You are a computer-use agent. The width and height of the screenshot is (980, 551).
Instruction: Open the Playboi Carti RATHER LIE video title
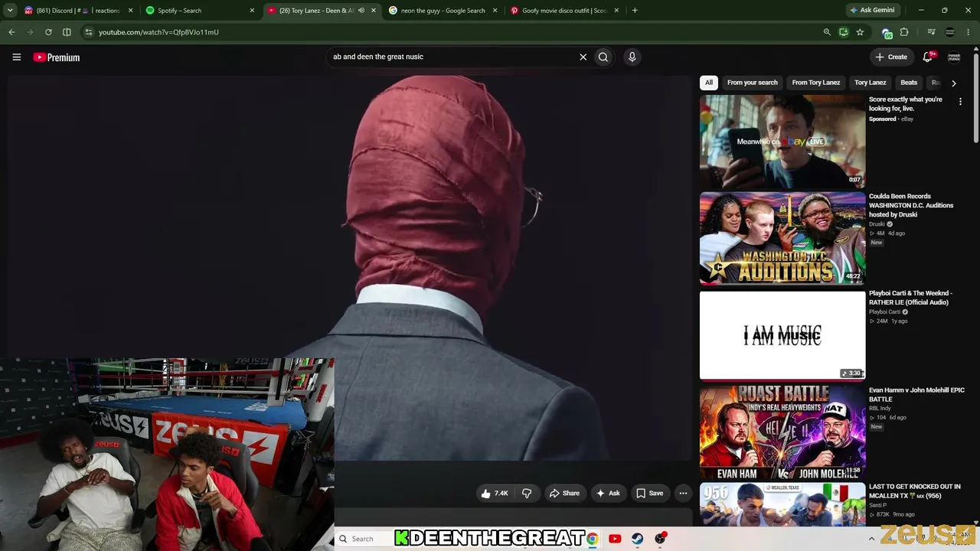[x=911, y=298]
